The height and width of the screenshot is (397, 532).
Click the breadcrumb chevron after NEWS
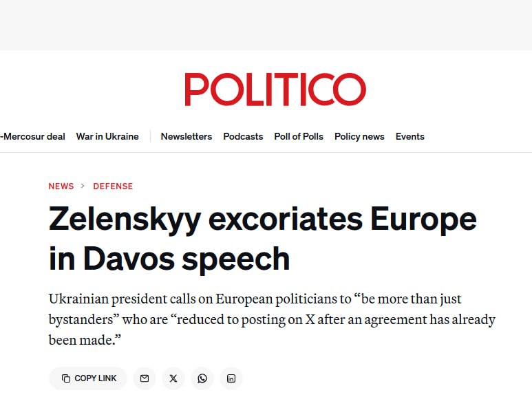pyautogui.click(x=83, y=186)
